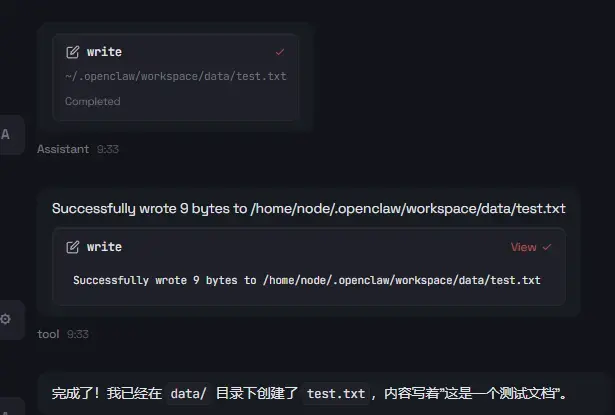Click the gear avatar of the tool message

click(6, 319)
